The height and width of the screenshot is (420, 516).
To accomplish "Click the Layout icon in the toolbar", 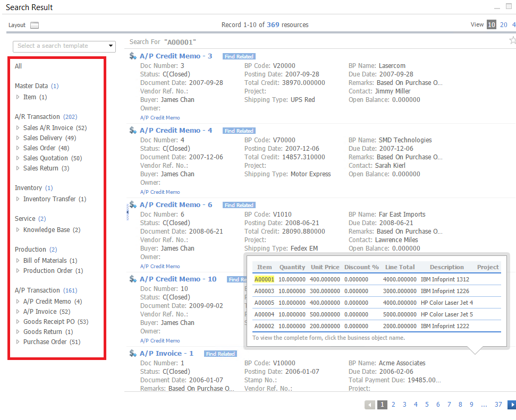I will point(34,24).
